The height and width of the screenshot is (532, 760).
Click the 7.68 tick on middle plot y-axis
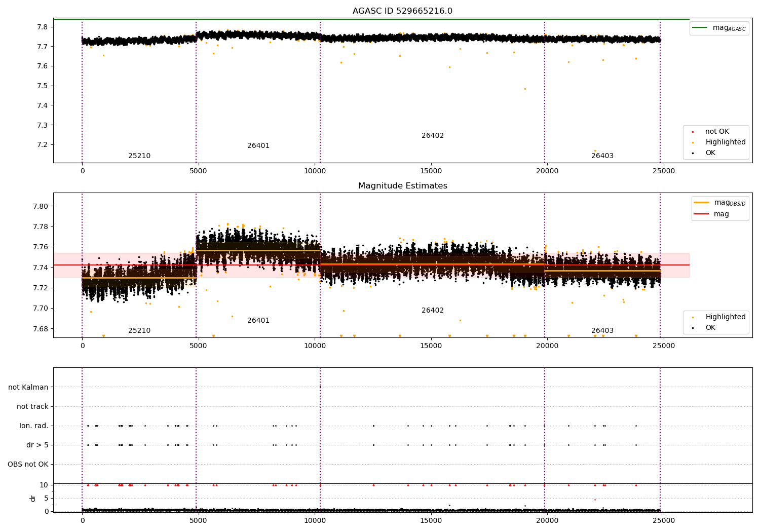coord(41,329)
